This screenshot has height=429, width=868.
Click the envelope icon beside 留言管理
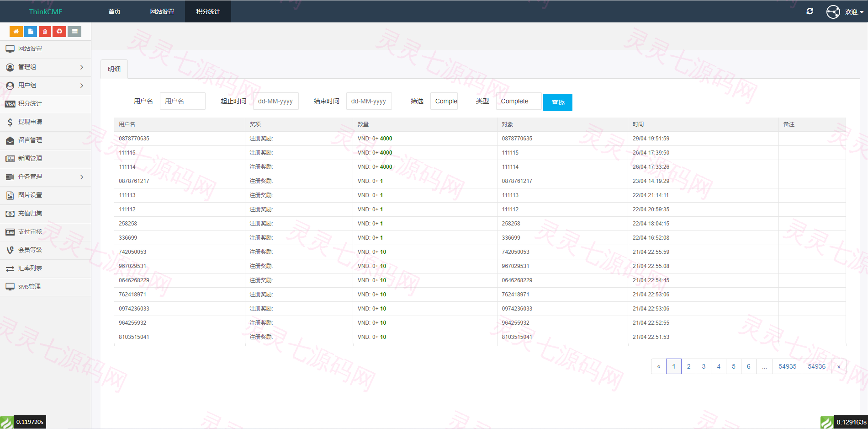[x=10, y=140]
